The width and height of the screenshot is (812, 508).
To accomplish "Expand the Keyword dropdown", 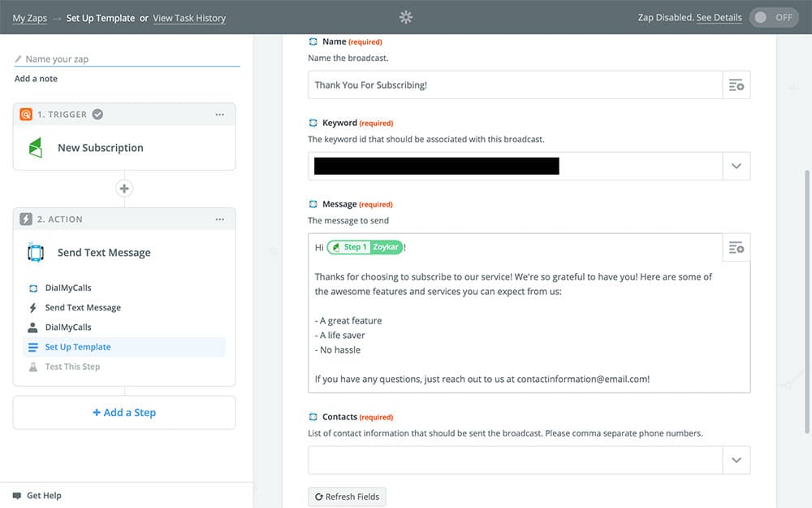I will click(x=736, y=166).
